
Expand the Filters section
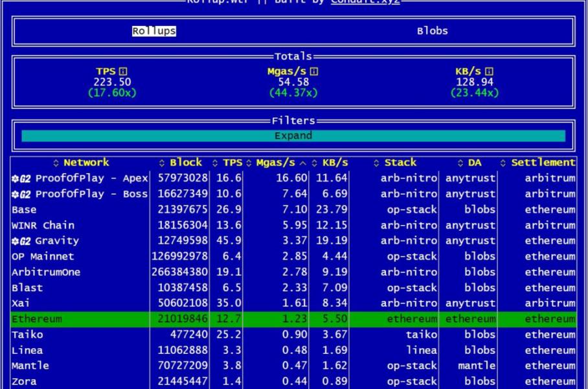tap(293, 136)
